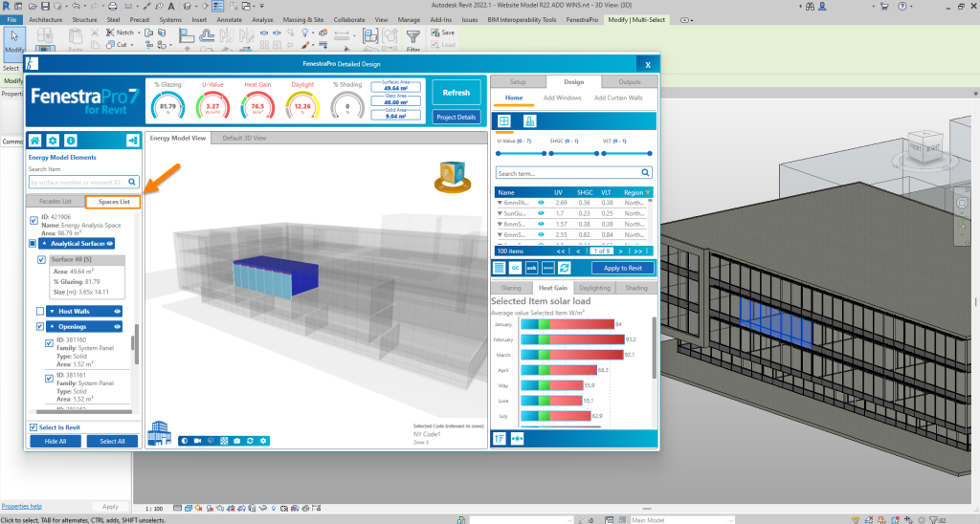Open the Notch dropdown in Revit ribbon
This screenshot has height=524, width=980.
[138, 33]
